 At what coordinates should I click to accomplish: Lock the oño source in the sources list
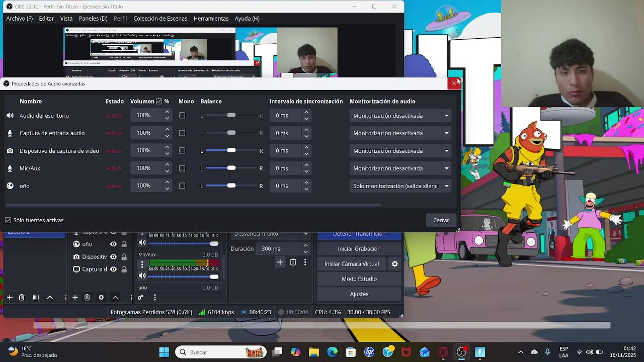click(x=124, y=244)
